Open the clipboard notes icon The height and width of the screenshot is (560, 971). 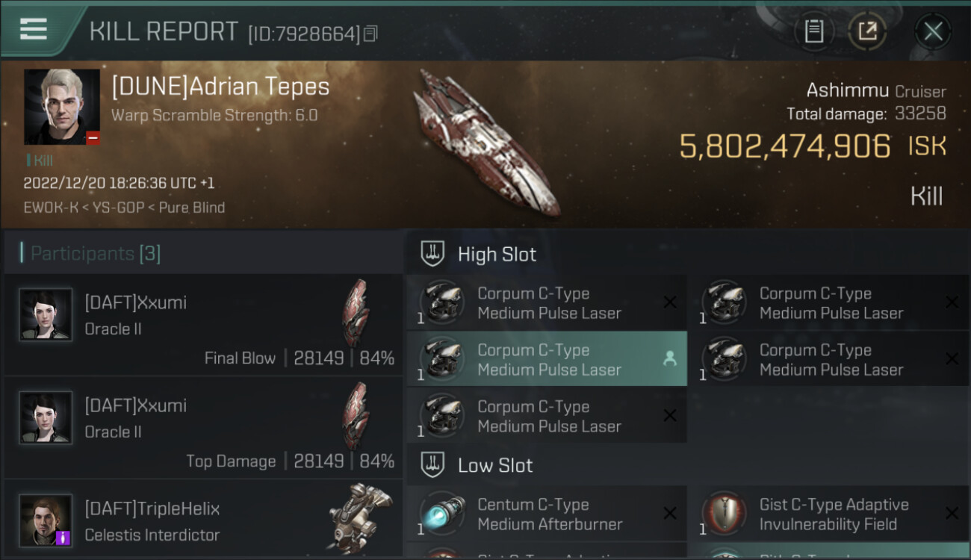(x=813, y=31)
